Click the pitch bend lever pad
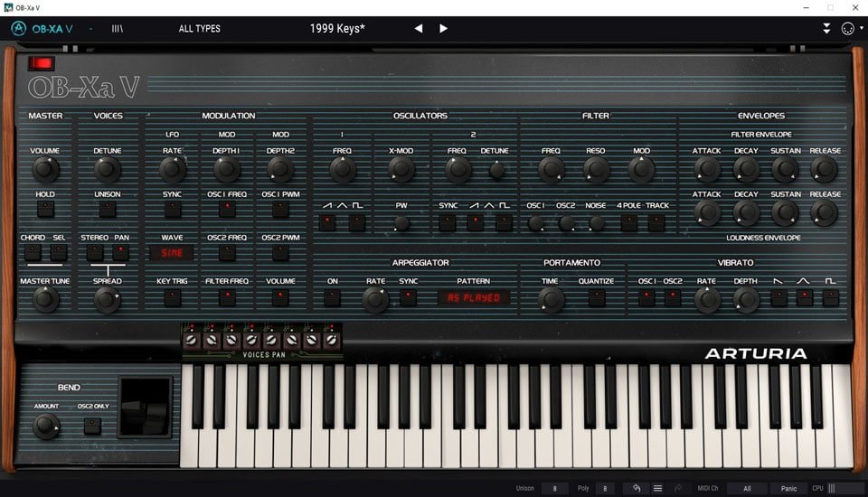868x497 pixels. click(x=145, y=408)
